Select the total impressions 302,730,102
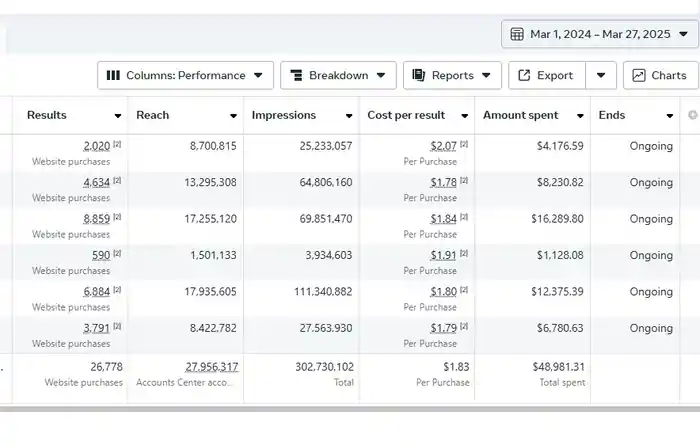Image resolution: width=700 pixels, height=445 pixels. coord(325,367)
